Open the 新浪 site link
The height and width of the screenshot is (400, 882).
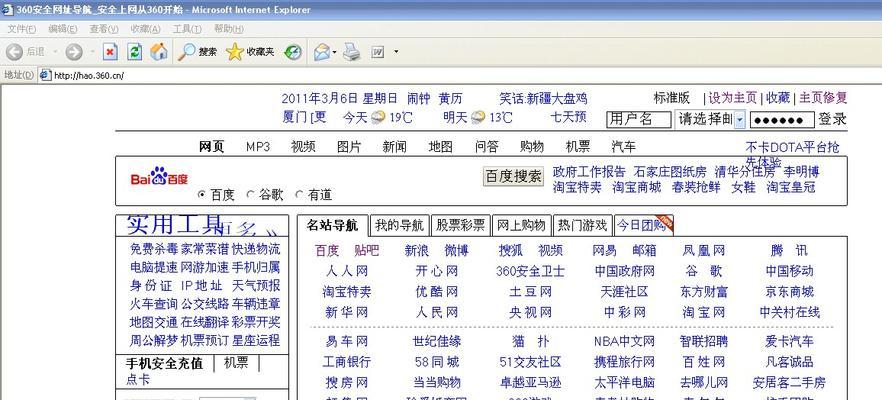pyautogui.click(x=417, y=250)
